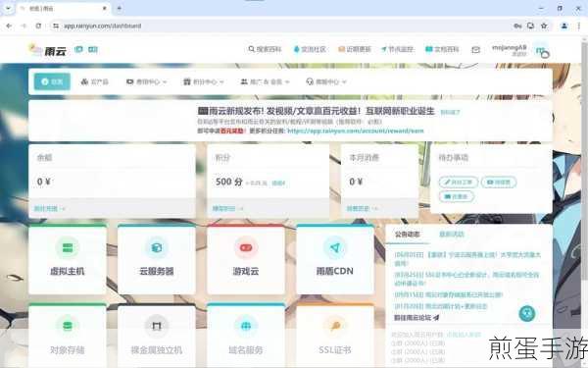588x368 pixels.
Task: Expand the 客服中心 dropdown menu
Action: click(326, 81)
